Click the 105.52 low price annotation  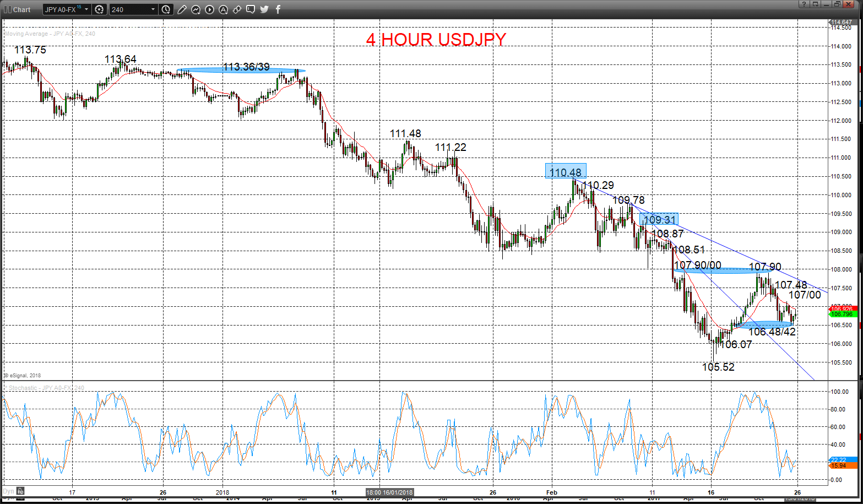tap(718, 367)
